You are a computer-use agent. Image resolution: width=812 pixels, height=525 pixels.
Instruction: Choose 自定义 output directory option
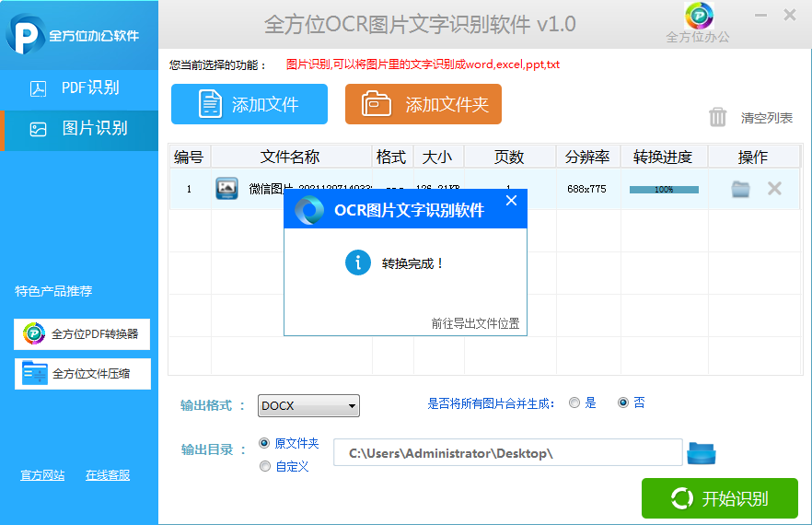(265, 466)
